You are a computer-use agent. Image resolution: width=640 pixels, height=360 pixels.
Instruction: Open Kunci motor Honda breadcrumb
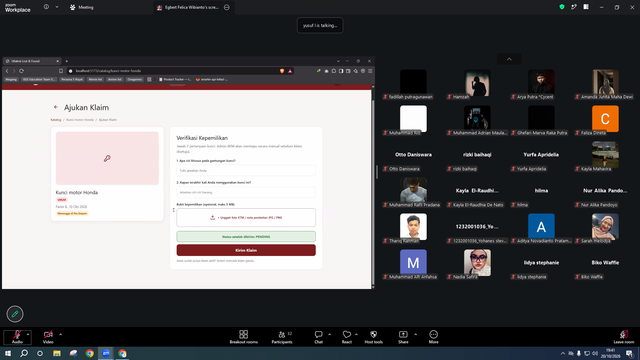click(x=80, y=120)
